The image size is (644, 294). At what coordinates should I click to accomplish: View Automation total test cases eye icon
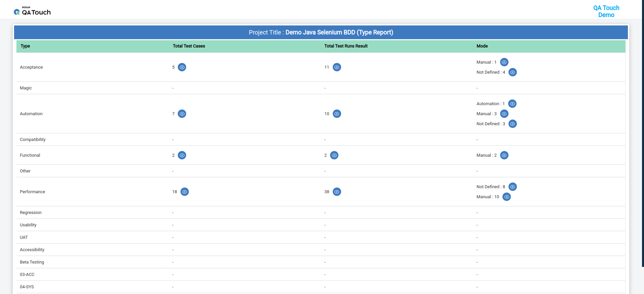click(x=182, y=114)
